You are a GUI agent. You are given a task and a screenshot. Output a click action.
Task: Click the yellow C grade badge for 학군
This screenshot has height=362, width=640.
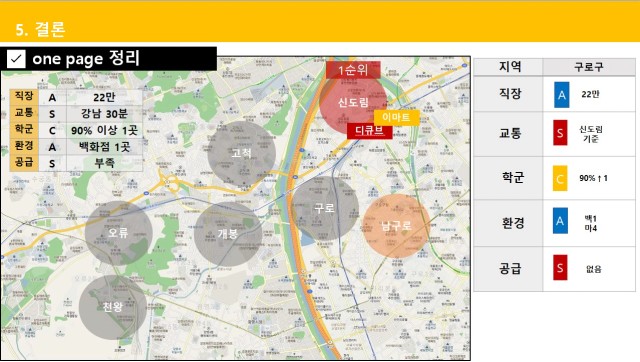tap(560, 178)
